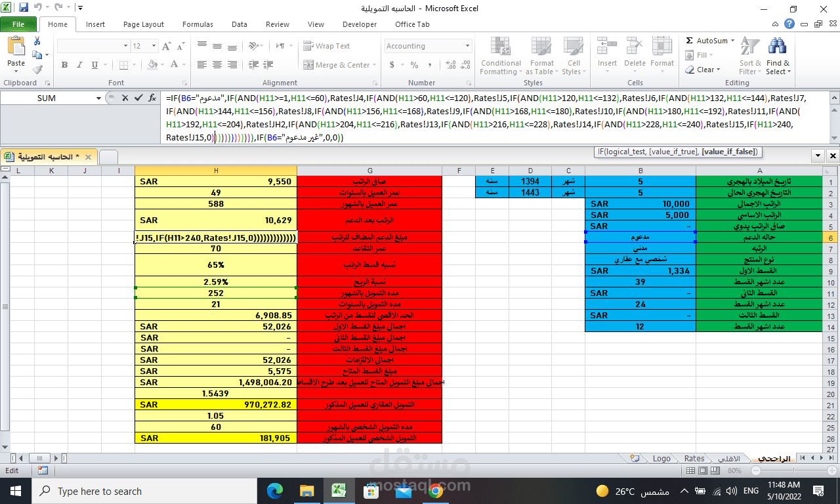Open the Rates sheet tab
840x504 pixels.
pyautogui.click(x=694, y=459)
